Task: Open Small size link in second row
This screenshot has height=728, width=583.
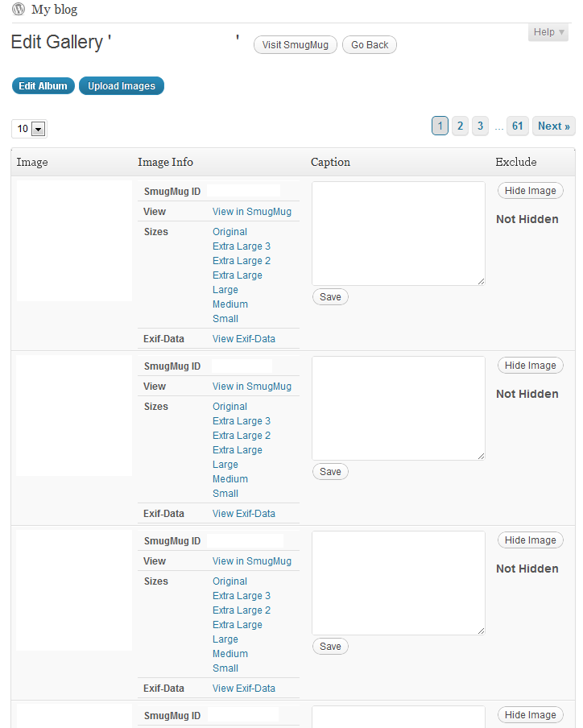Action: [x=225, y=494]
